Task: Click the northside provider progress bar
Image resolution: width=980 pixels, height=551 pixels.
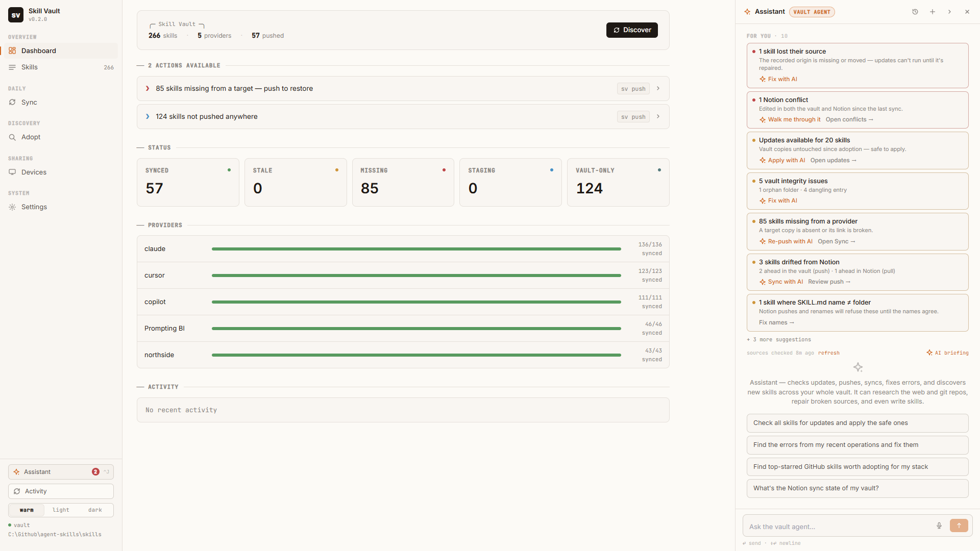Action: click(416, 355)
